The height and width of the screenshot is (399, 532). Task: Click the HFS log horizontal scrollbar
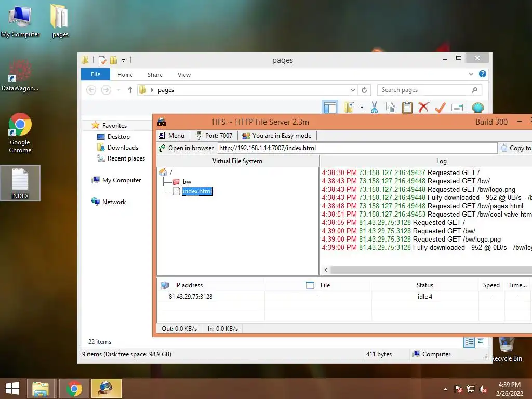click(x=431, y=270)
